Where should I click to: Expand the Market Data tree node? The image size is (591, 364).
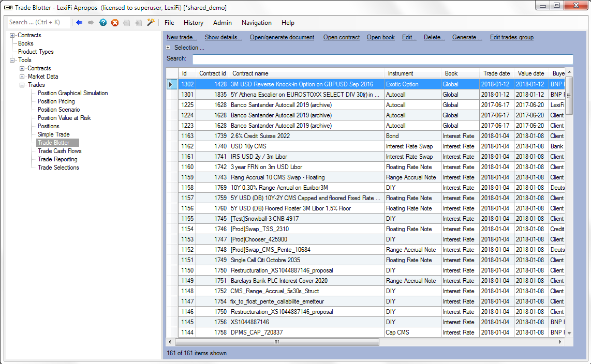point(22,77)
